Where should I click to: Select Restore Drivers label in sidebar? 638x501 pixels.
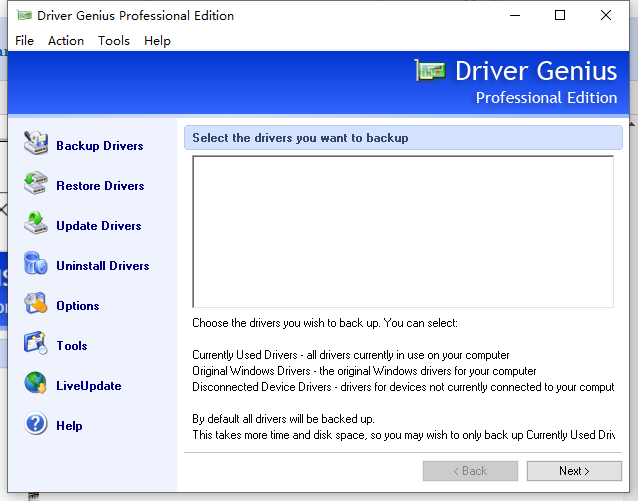pyautogui.click(x=100, y=186)
